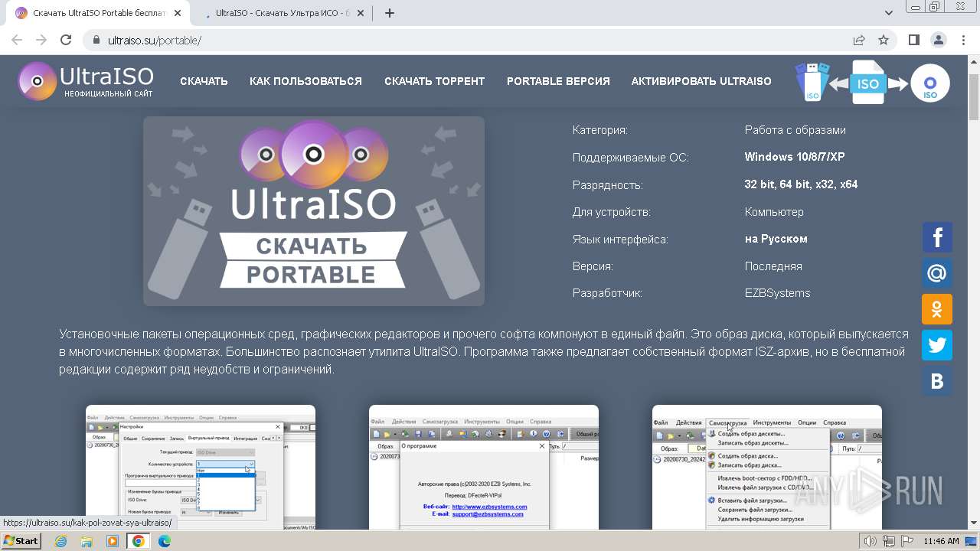Viewport: 980px width, 551px height.
Task: Click EZBSystems developer name
Action: pos(777,293)
